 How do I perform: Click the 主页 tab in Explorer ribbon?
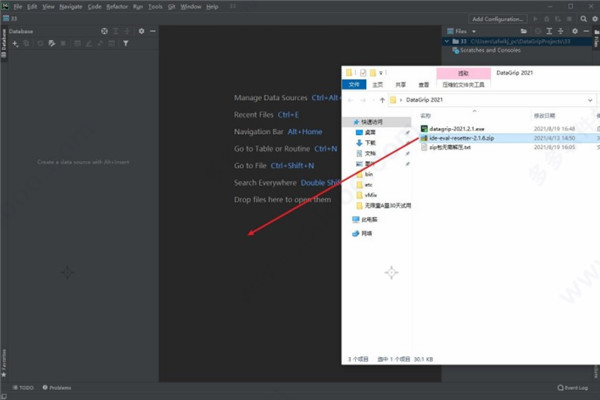378,85
